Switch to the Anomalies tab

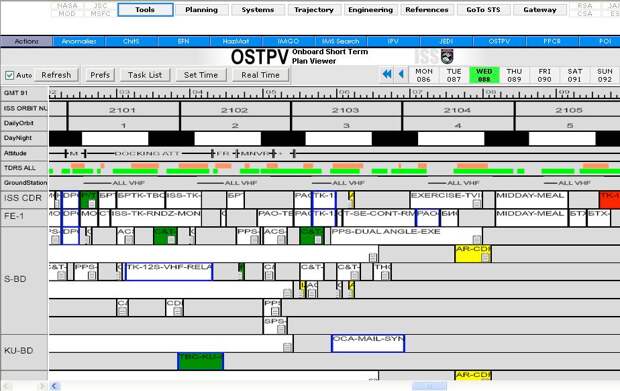79,41
